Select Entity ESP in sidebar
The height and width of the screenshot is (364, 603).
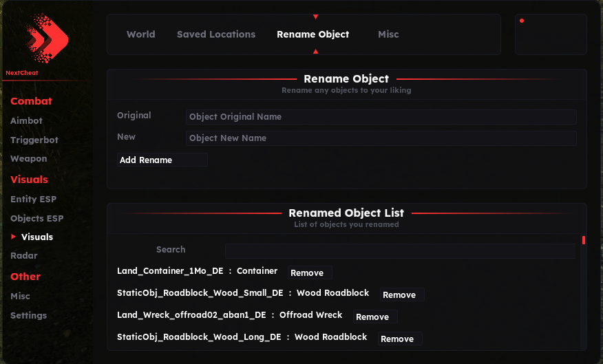[33, 199]
